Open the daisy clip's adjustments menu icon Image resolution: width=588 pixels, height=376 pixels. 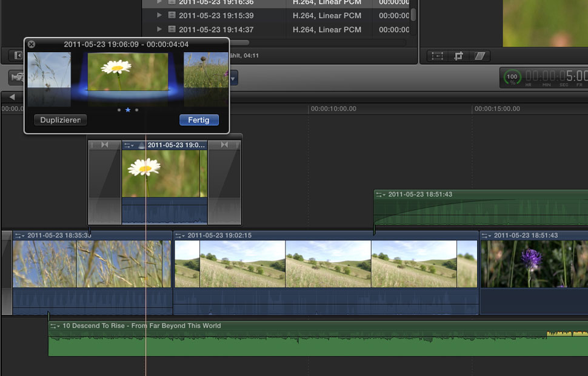coord(129,145)
